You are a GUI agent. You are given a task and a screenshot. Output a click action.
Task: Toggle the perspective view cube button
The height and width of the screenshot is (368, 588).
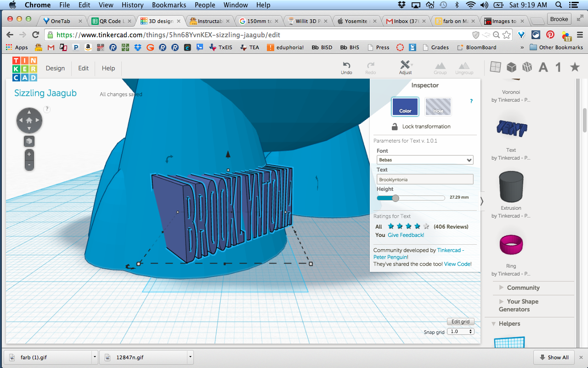tap(29, 141)
